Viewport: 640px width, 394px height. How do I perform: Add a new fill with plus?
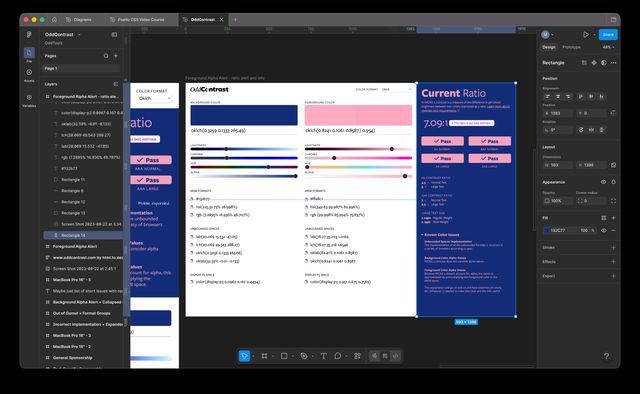pos(613,218)
